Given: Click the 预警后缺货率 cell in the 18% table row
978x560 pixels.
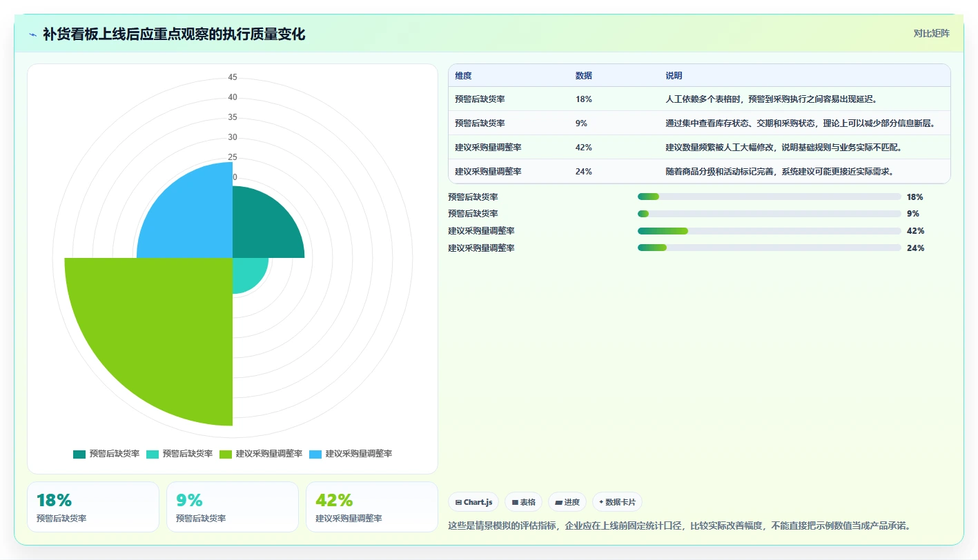Looking at the screenshot, I should point(480,99).
